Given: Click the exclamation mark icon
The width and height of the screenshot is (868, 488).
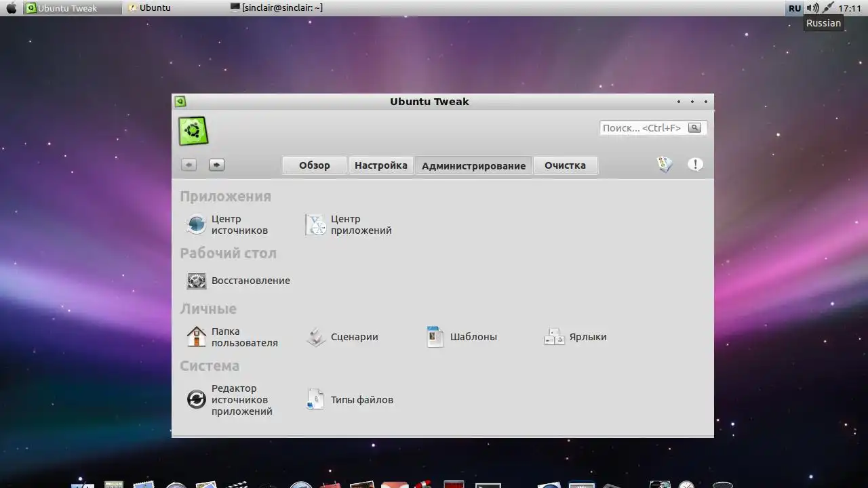Looking at the screenshot, I should (695, 164).
